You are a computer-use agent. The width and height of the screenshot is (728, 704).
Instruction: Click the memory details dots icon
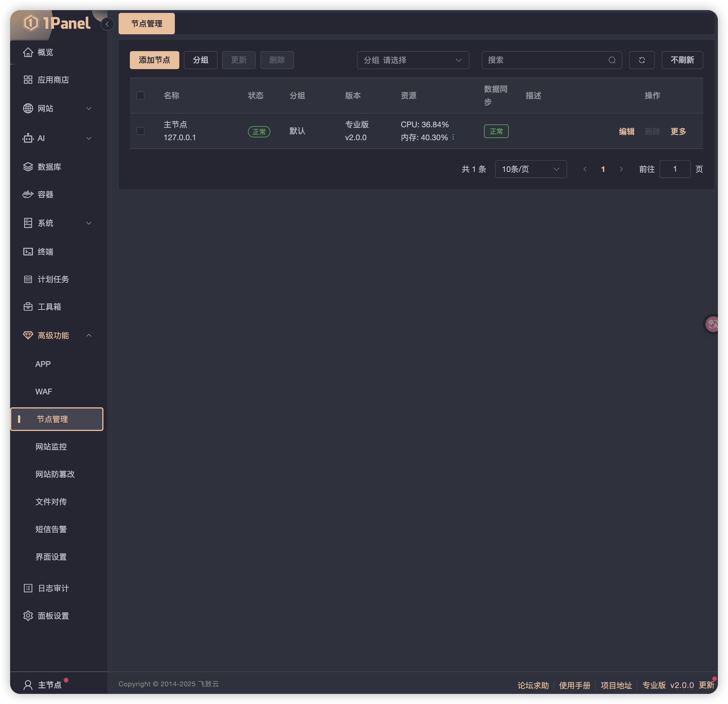(x=453, y=137)
